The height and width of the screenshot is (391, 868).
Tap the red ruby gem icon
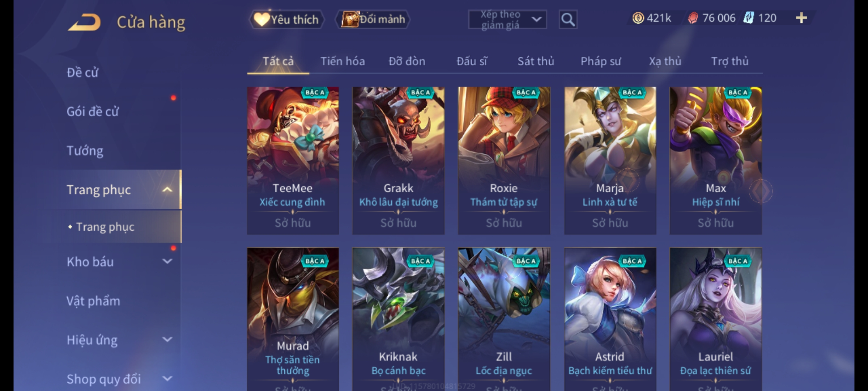693,18
